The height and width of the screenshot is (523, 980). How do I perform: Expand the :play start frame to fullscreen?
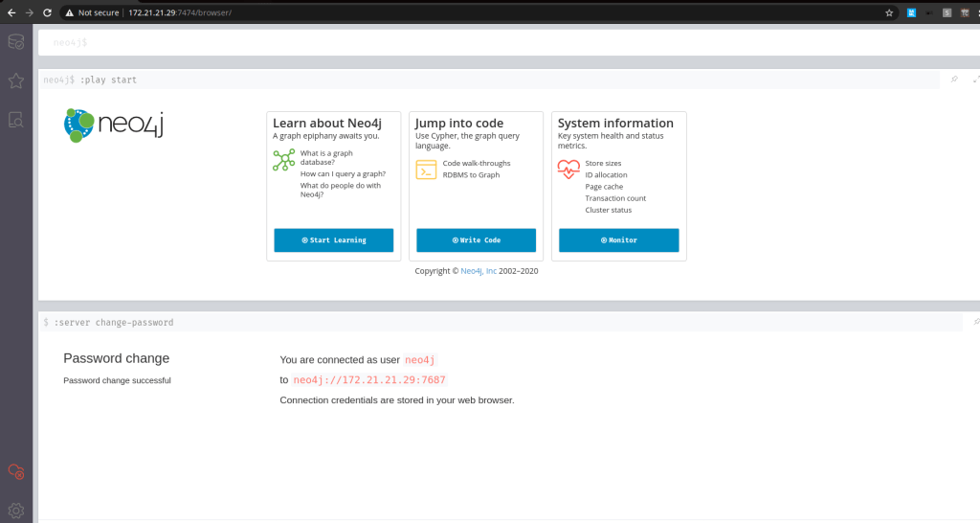(975, 80)
